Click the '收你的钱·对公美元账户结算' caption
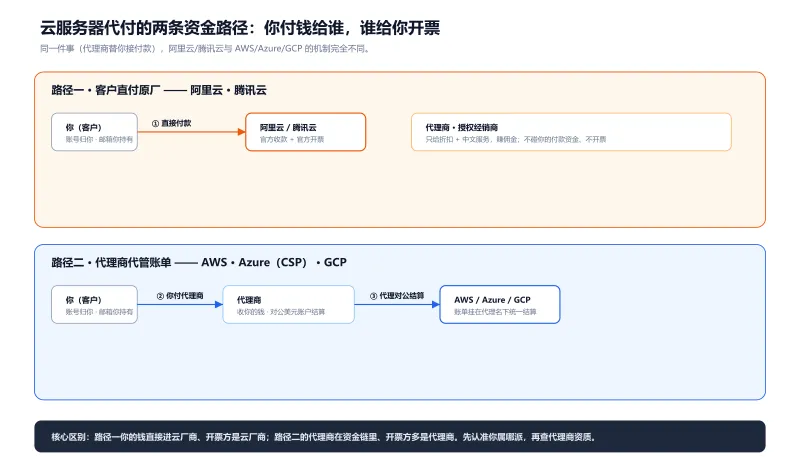Image resolution: width=800 pixels, height=457 pixels. click(x=281, y=312)
